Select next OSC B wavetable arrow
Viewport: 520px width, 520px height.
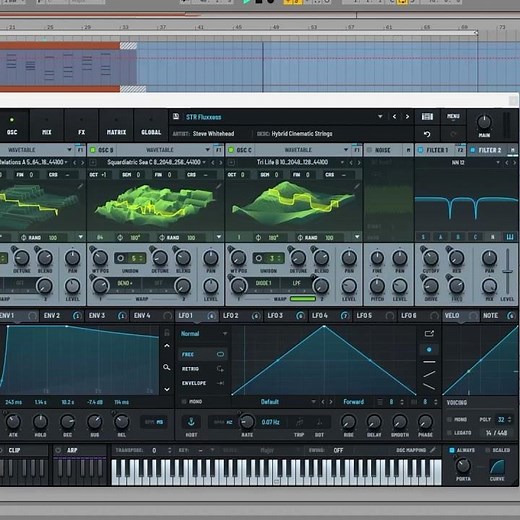pyautogui.click(x=221, y=163)
